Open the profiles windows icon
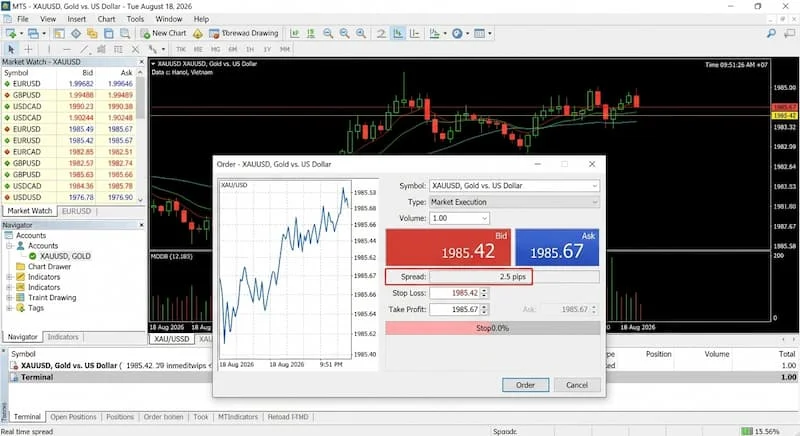800x436 pixels. click(33, 34)
